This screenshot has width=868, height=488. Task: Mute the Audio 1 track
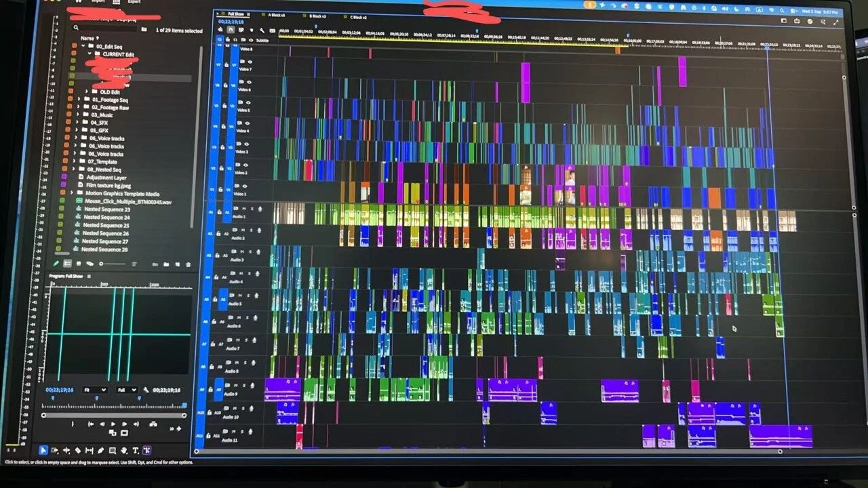(x=243, y=208)
